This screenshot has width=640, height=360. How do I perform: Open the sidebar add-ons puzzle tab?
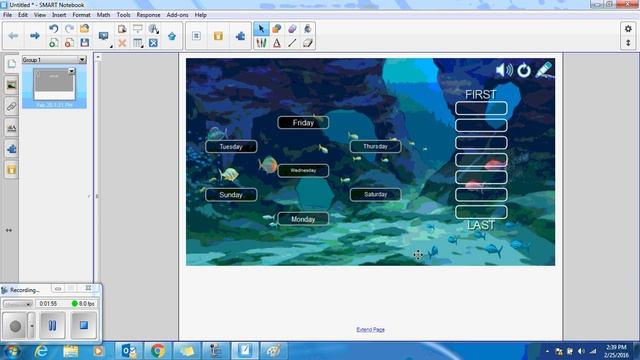11,149
